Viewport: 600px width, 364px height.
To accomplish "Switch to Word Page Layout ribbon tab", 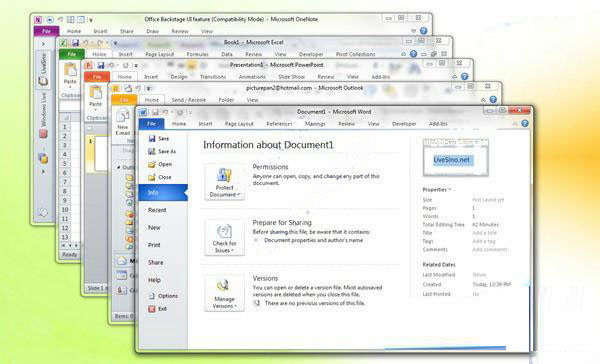I will coord(239,124).
